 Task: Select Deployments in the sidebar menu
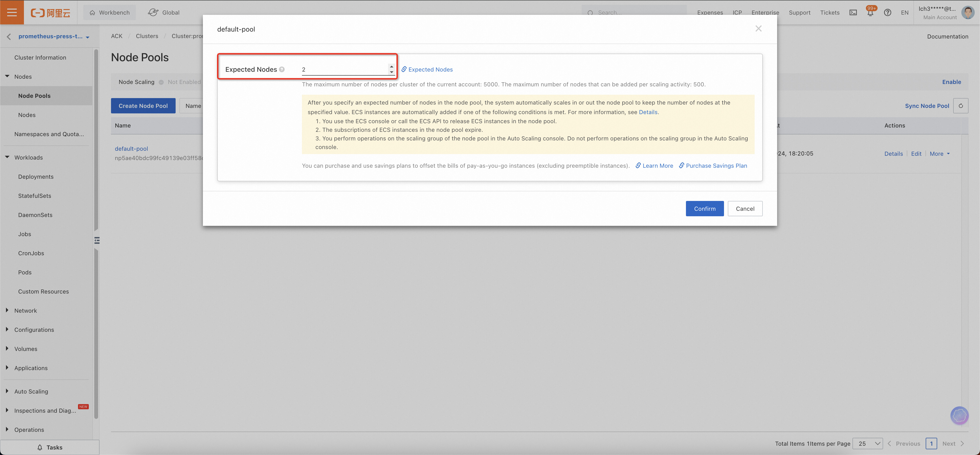tap(36, 177)
